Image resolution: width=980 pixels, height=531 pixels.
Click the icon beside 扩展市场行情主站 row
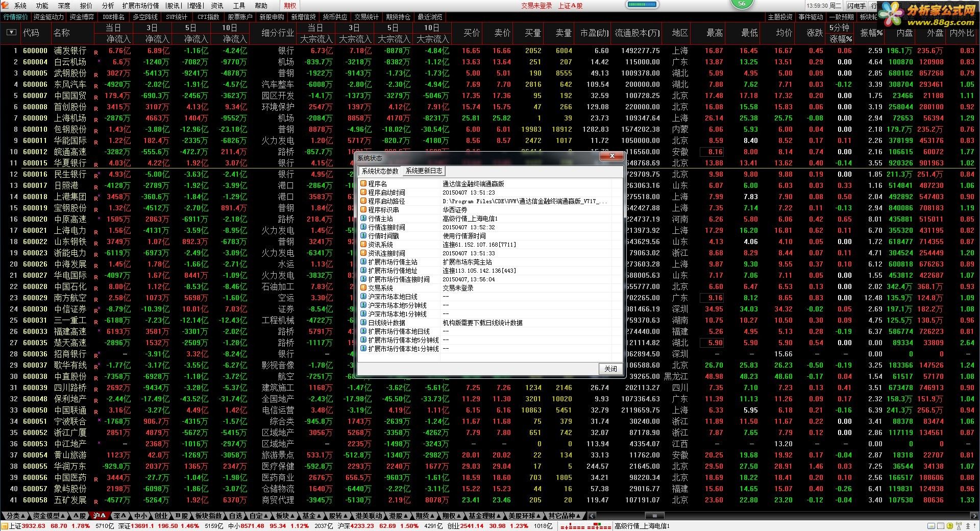tap(363, 262)
